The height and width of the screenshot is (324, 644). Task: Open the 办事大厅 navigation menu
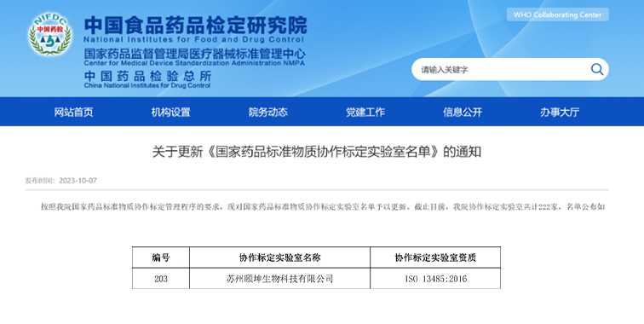560,112
